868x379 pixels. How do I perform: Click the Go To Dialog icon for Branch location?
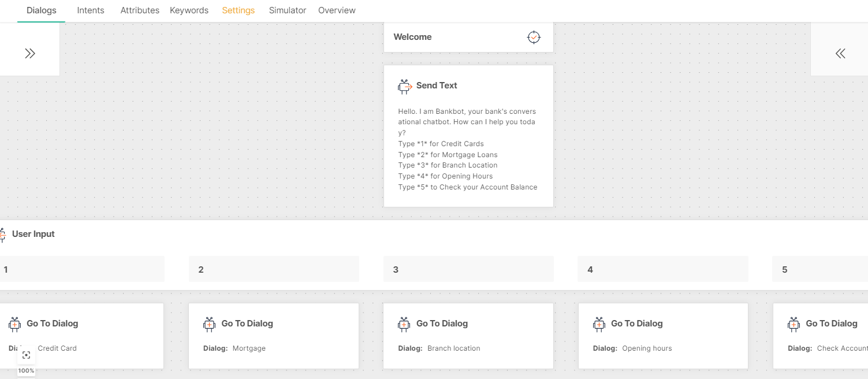click(404, 324)
